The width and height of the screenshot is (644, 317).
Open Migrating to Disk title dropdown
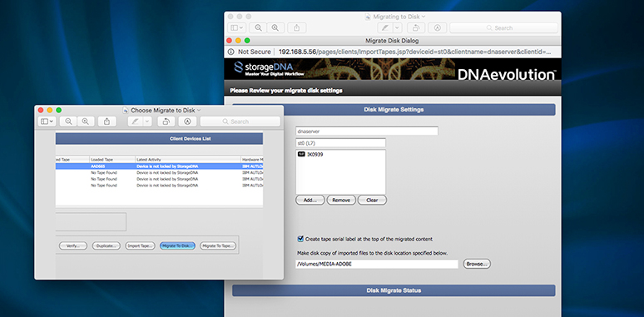click(424, 17)
